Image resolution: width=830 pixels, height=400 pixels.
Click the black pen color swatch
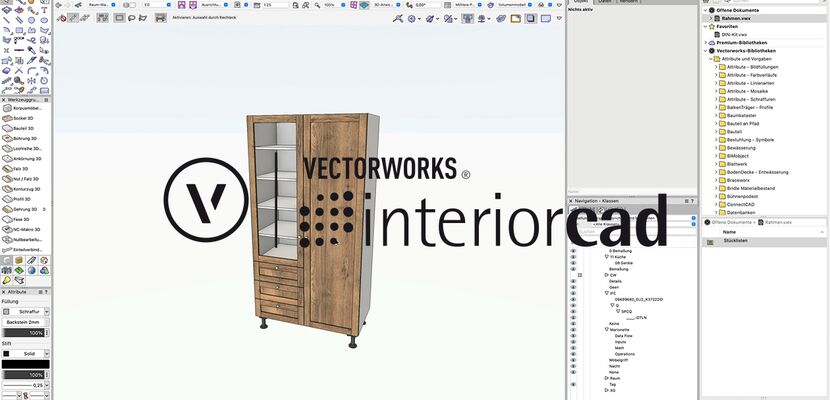pyautogui.click(x=26, y=364)
